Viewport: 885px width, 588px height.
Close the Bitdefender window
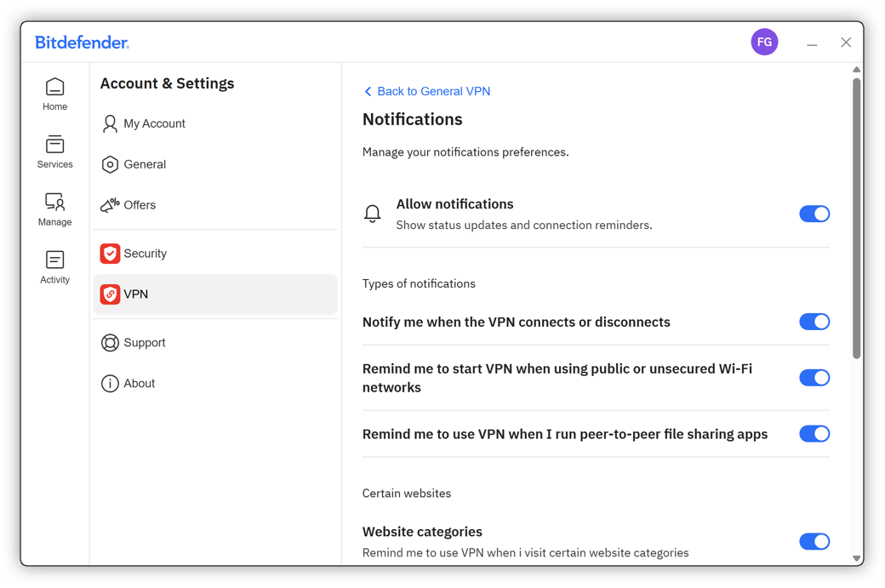[x=846, y=43]
